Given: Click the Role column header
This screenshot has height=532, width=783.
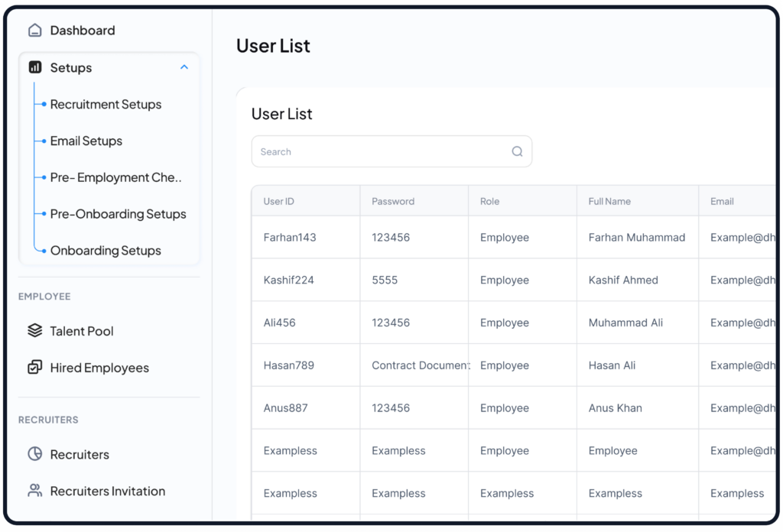Looking at the screenshot, I should pos(489,202).
